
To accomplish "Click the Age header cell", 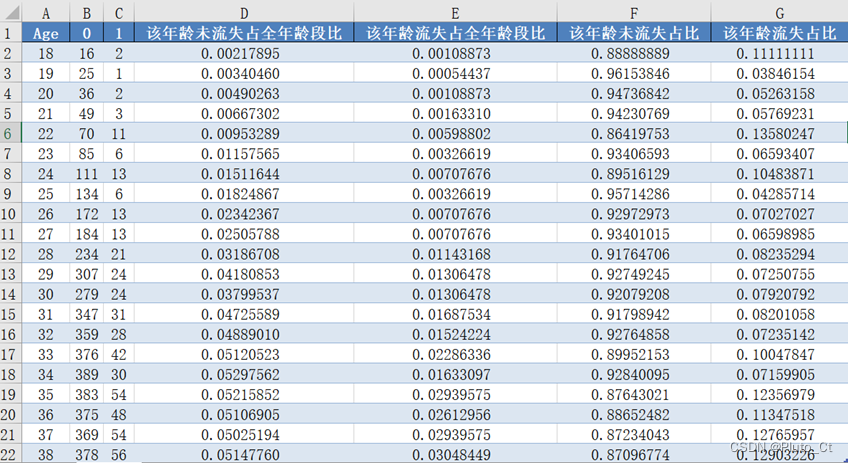I will pyautogui.click(x=46, y=33).
